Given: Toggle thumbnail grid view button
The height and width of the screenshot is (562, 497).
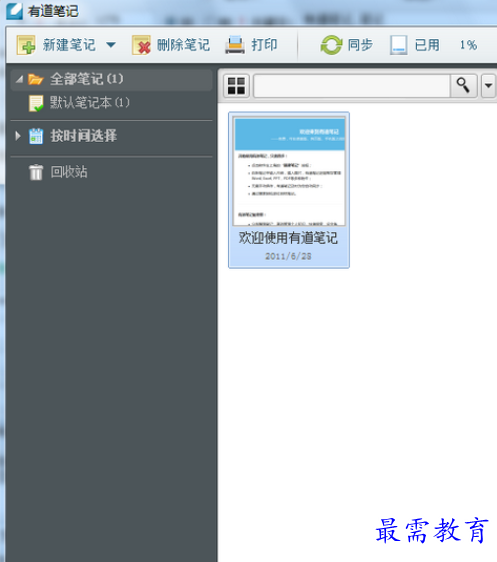Looking at the screenshot, I should pos(236,86).
